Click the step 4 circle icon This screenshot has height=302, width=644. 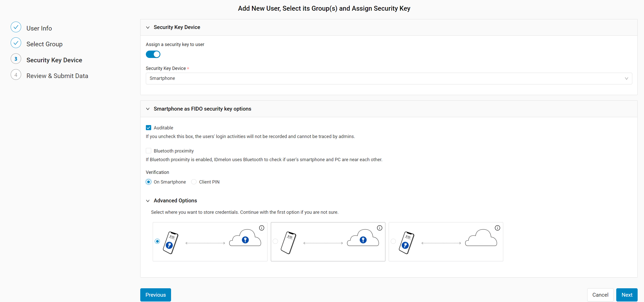[x=16, y=75]
